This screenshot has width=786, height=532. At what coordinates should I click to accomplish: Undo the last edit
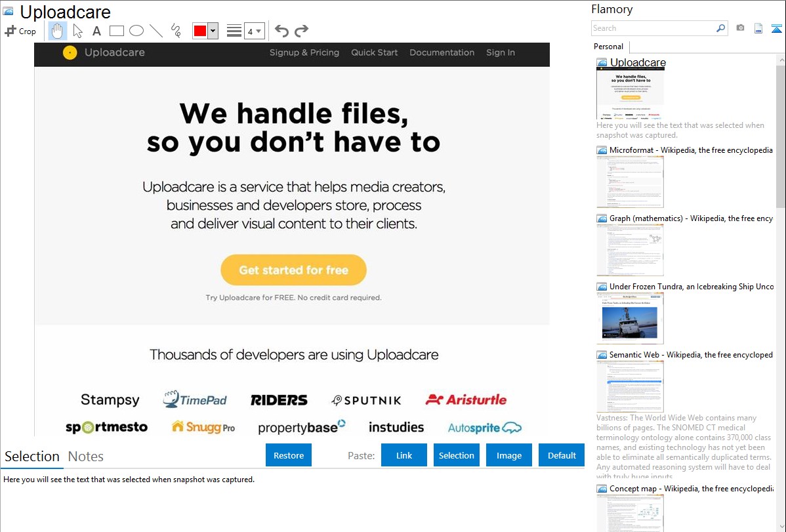(x=281, y=31)
